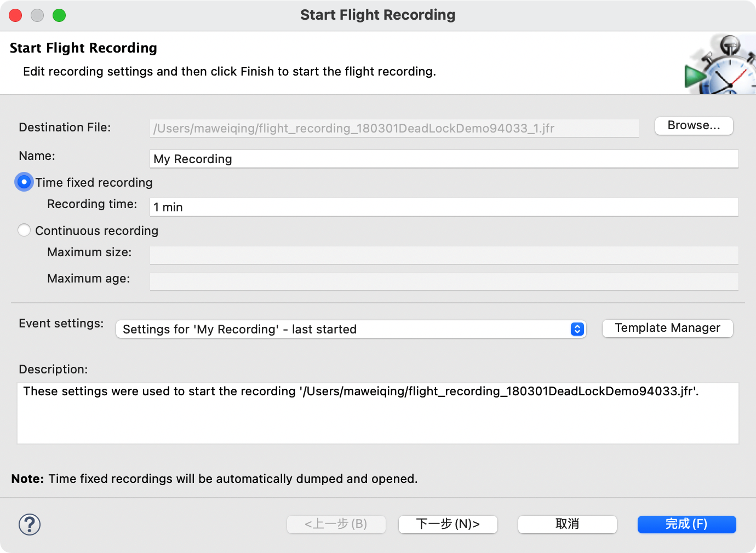Image resolution: width=756 pixels, height=553 pixels.
Task: Click the Browse... button
Action: [694, 126]
